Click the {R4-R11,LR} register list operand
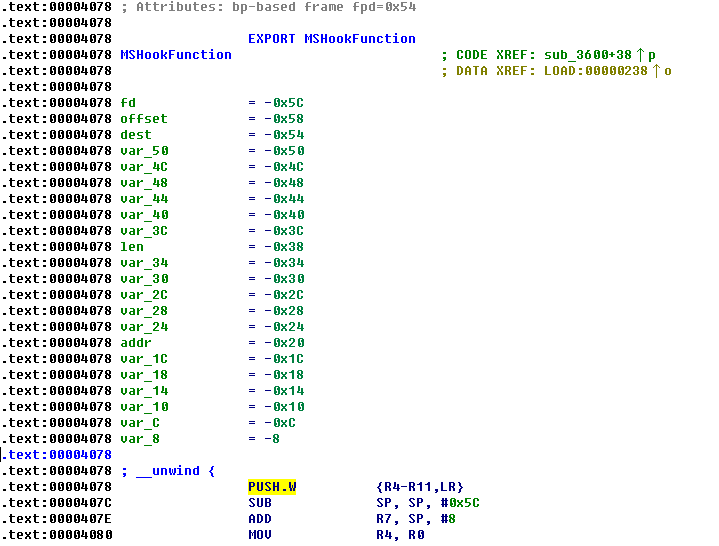 420,487
